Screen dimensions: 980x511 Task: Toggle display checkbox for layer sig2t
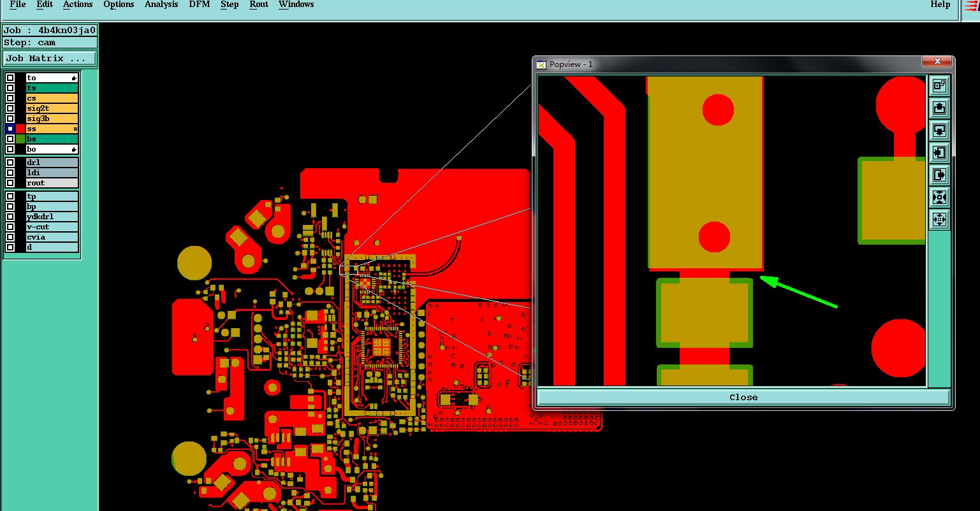click(x=10, y=108)
